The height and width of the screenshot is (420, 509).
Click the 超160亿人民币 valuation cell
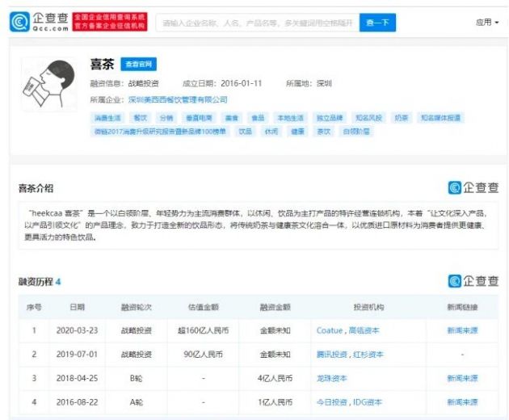[x=204, y=330]
